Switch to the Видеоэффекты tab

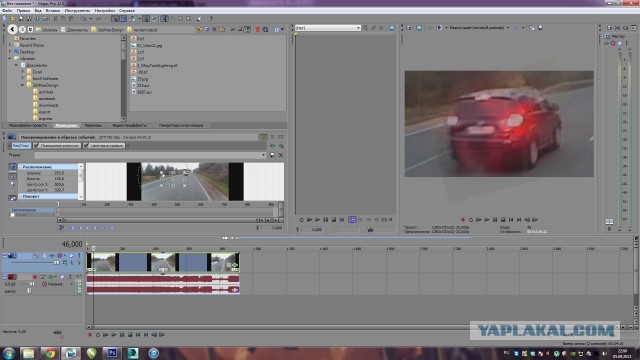click(x=129, y=125)
